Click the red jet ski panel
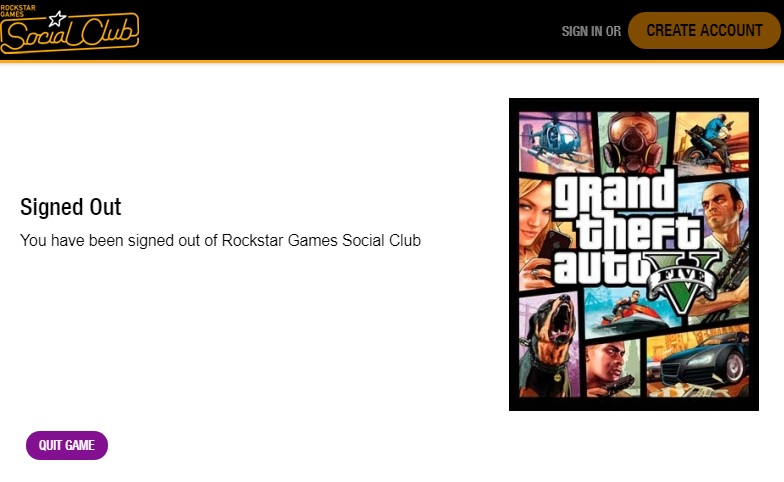Image resolution: width=784 pixels, height=482 pixels. [x=631, y=311]
